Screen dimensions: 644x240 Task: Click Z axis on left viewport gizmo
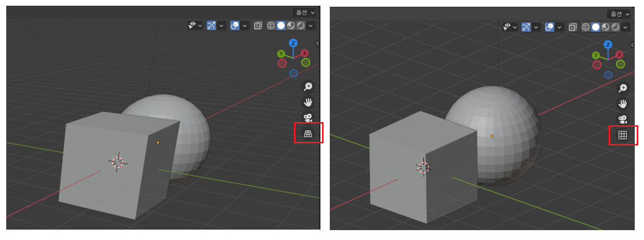pos(293,43)
